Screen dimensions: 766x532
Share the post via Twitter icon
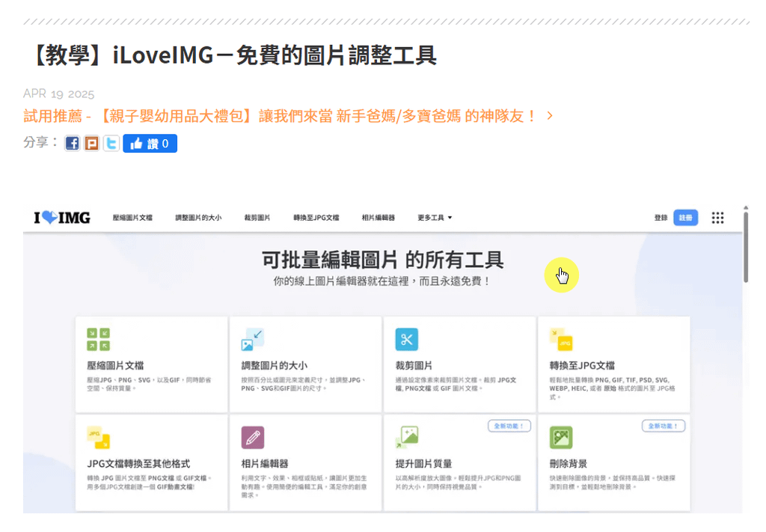(111, 143)
